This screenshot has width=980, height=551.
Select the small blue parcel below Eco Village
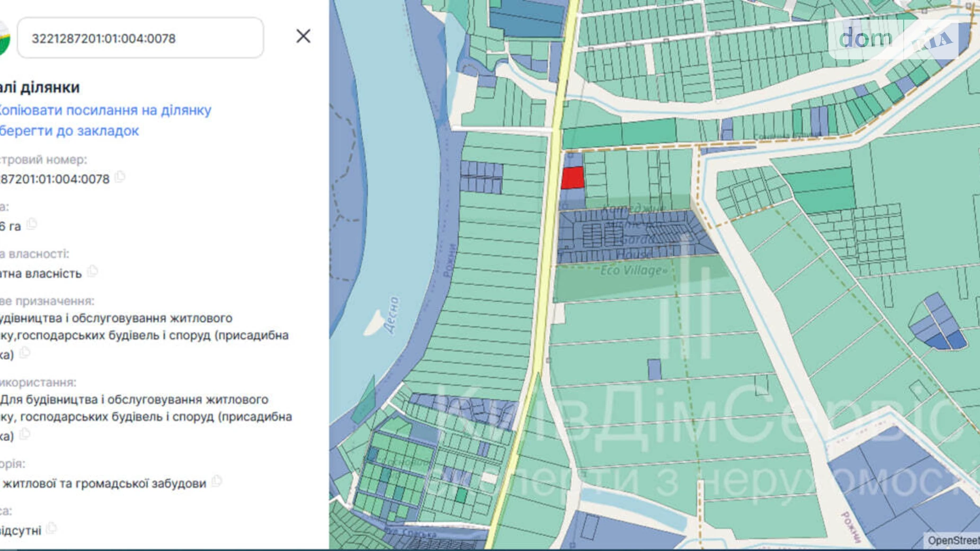(654, 369)
